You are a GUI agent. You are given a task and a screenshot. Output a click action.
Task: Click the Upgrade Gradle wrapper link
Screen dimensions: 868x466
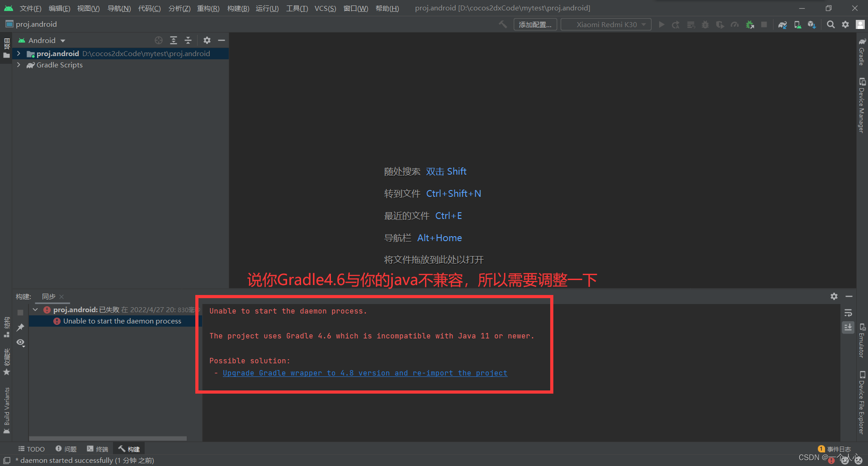tap(365, 373)
